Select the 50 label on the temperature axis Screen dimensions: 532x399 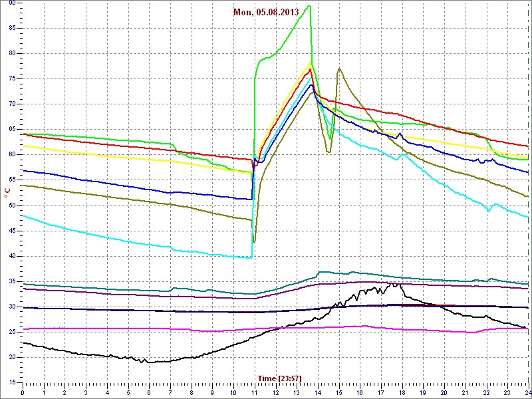tap(11, 205)
